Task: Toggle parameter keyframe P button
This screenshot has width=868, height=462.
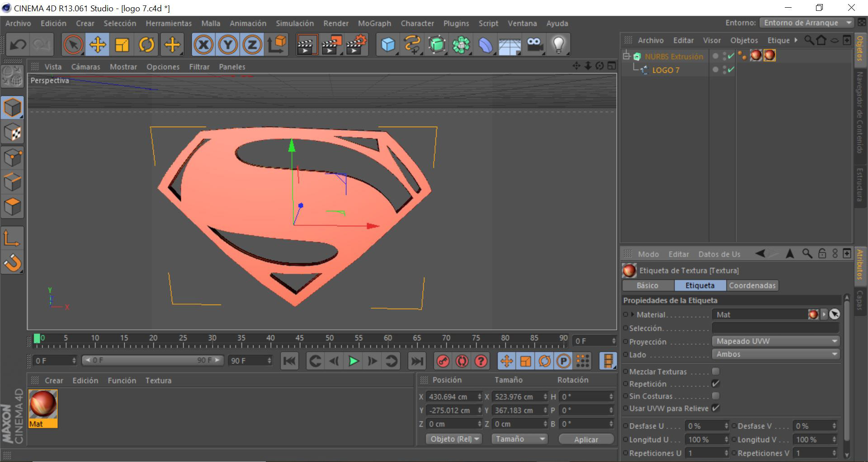Action: (x=563, y=361)
